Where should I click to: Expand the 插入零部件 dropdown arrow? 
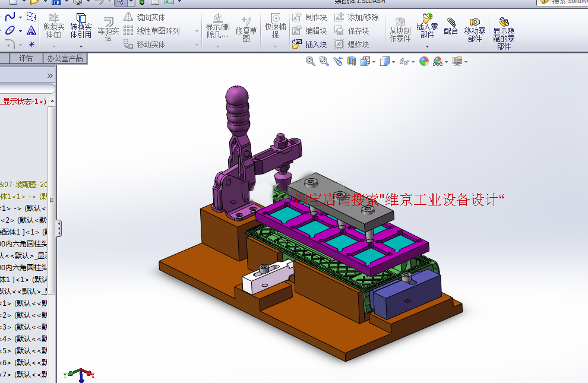point(427,46)
